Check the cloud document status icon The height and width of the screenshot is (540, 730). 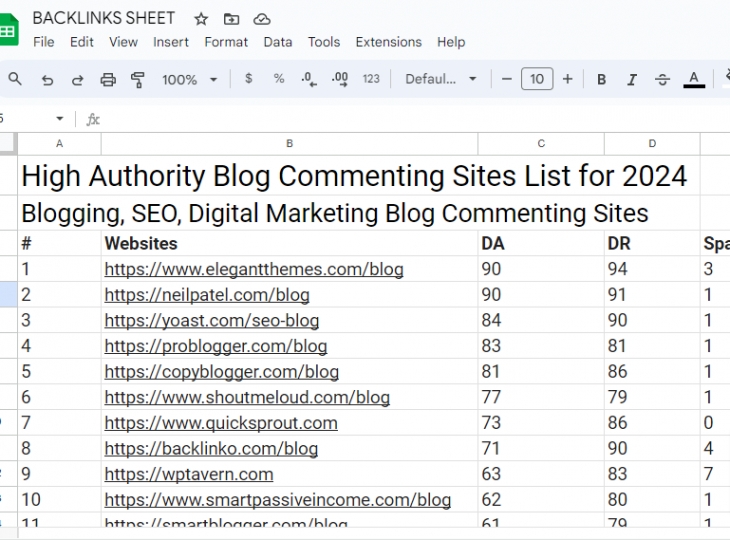[262, 19]
